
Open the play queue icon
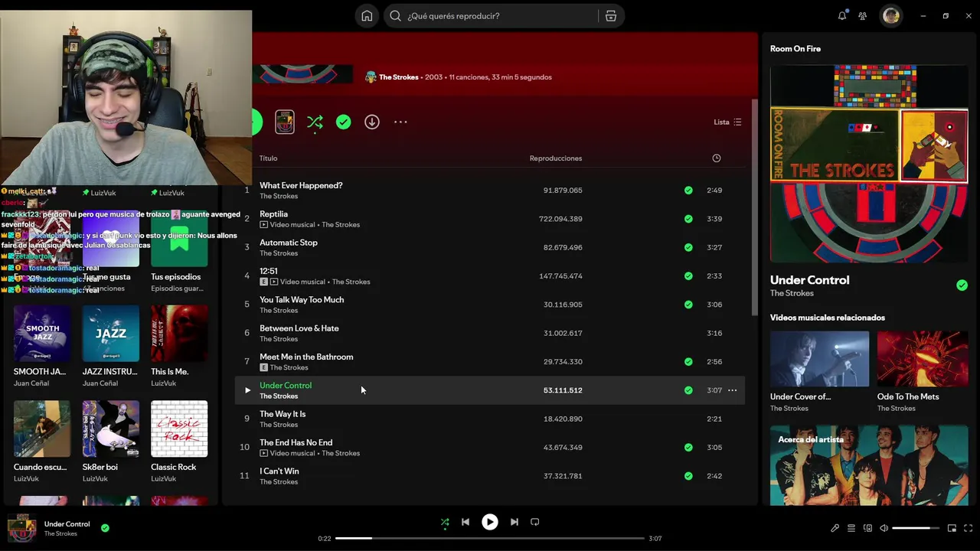point(851,528)
